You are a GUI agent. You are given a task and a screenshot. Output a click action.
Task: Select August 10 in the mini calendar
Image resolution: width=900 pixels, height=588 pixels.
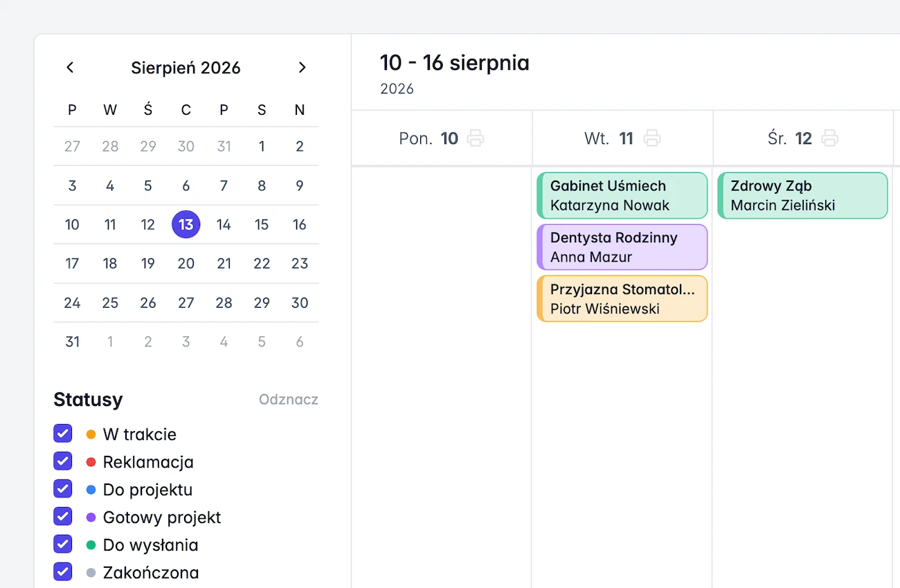72,225
